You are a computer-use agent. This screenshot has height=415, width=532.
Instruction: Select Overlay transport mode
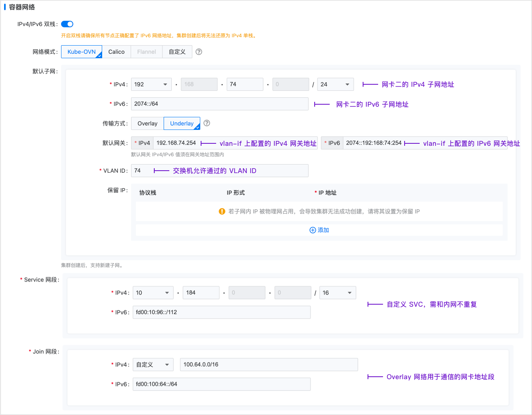point(147,123)
